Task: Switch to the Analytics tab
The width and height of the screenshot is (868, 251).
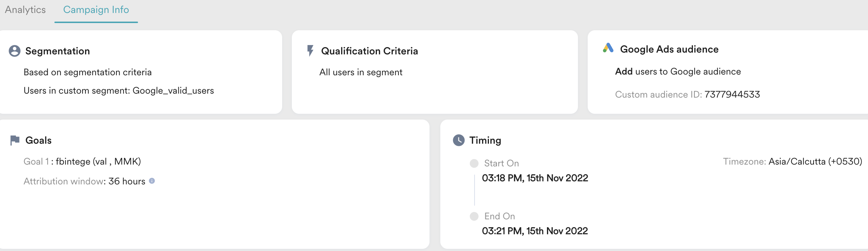Action: tap(25, 10)
